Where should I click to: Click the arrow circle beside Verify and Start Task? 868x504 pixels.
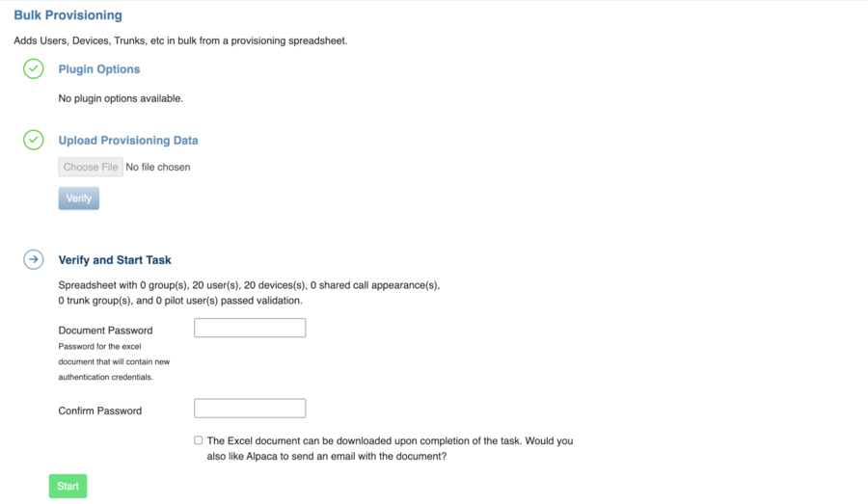[x=33, y=259]
